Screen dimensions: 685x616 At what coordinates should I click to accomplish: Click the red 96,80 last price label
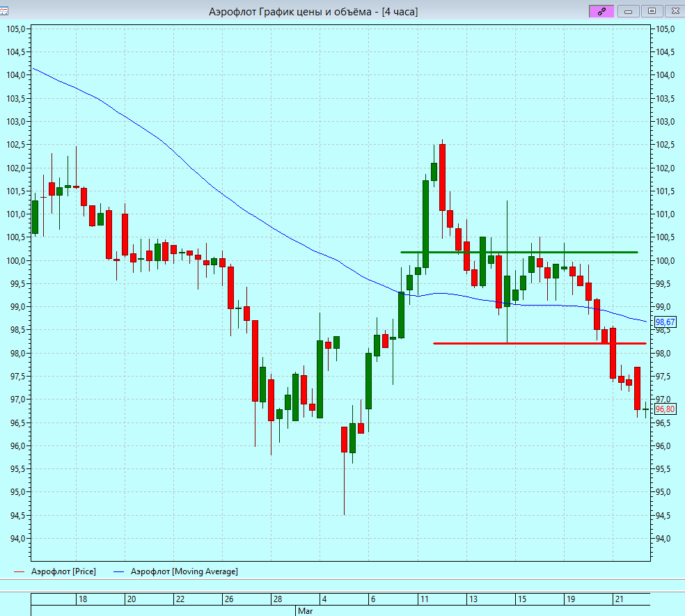point(665,409)
